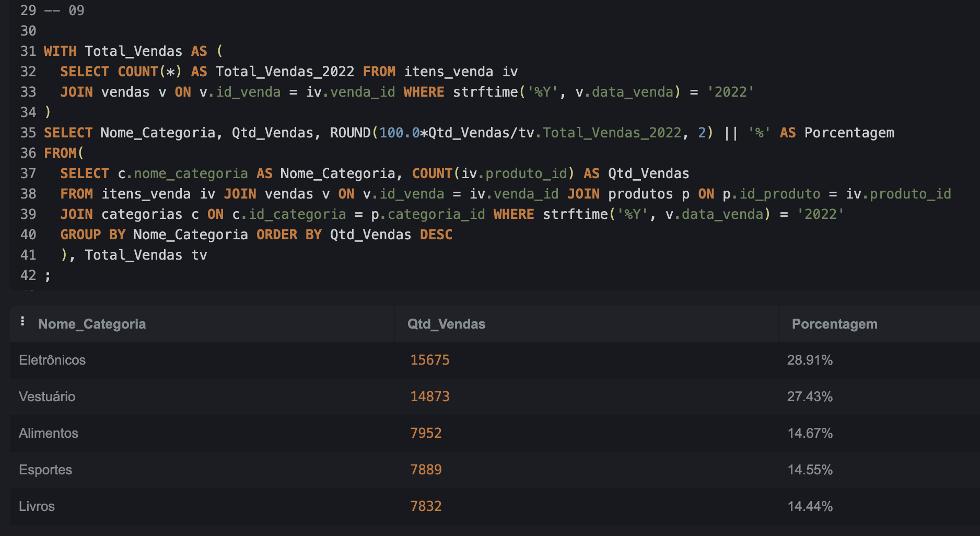This screenshot has height=536, width=980.
Task: Place cursor on the '-- 09' comment
Action: (64, 10)
